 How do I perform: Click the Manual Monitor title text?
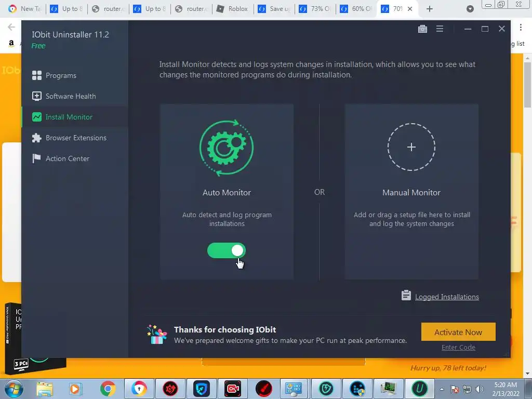pos(411,192)
